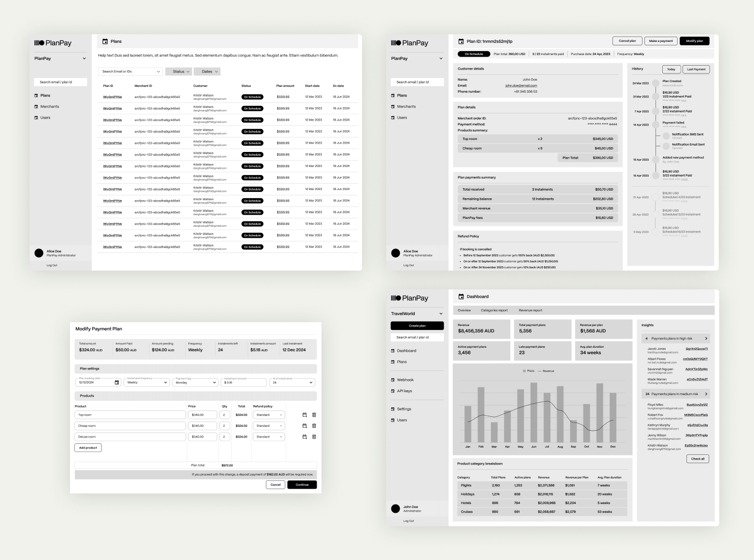Jump to Last Payment in History
This screenshot has height=560, width=754.
click(x=696, y=69)
